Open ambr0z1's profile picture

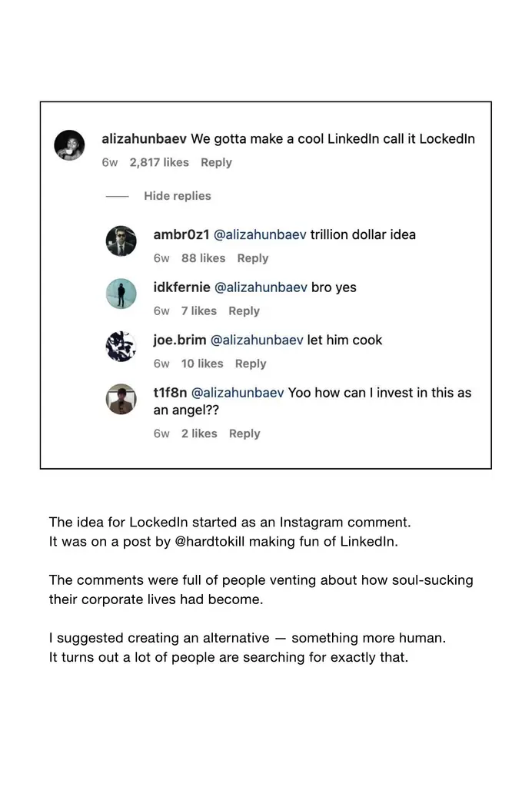(121, 241)
